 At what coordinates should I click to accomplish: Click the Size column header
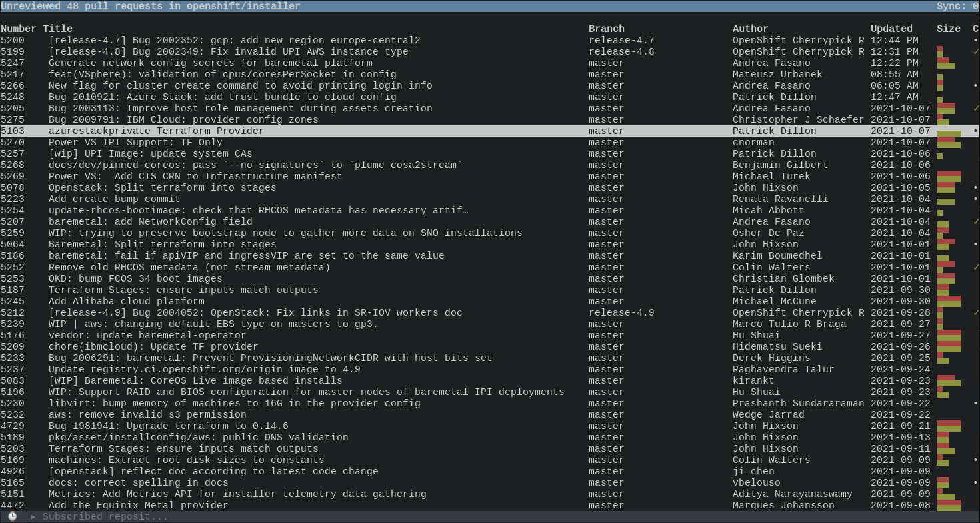point(949,29)
